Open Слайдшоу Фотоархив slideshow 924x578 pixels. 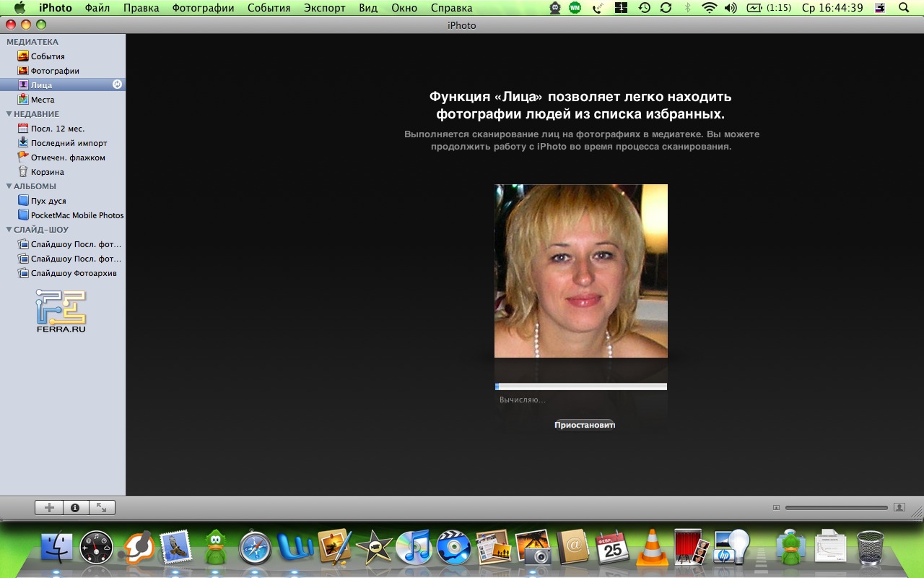click(x=73, y=273)
